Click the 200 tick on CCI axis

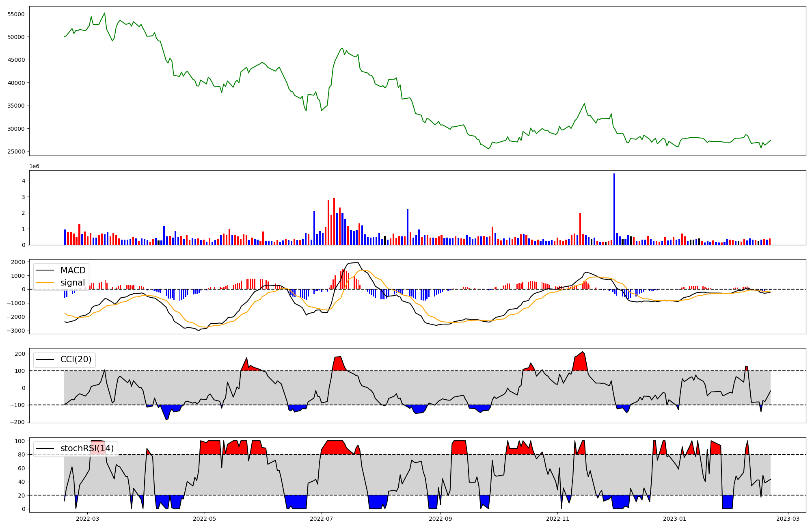(x=20, y=354)
